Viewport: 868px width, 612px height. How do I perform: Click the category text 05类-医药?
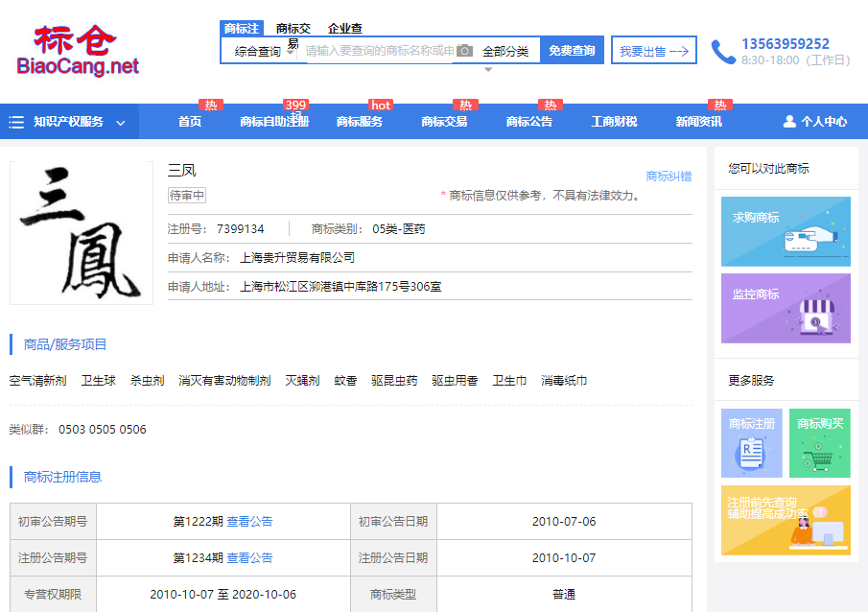click(x=399, y=228)
